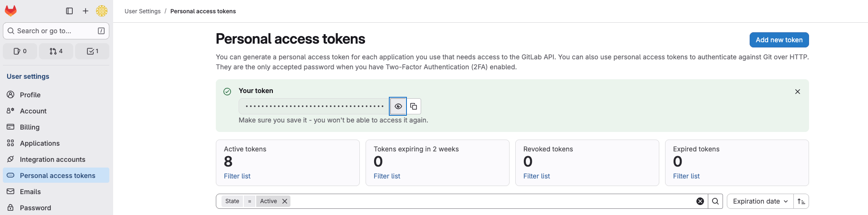Dismiss the Your token alert
This screenshot has width=868, height=215.
[798, 92]
